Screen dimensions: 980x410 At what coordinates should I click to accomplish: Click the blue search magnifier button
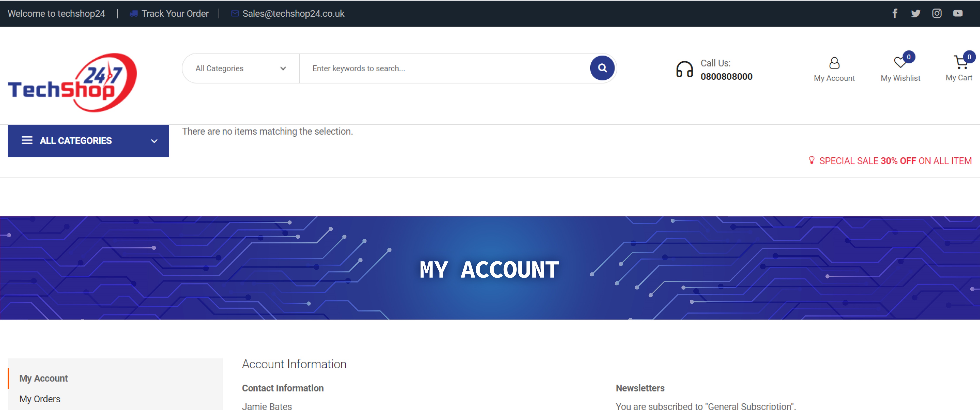click(602, 68)
